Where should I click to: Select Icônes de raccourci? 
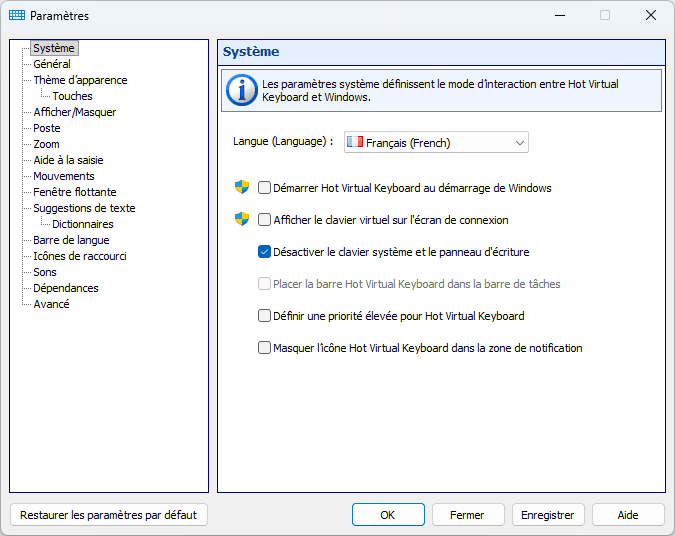[x=80, y=256]
